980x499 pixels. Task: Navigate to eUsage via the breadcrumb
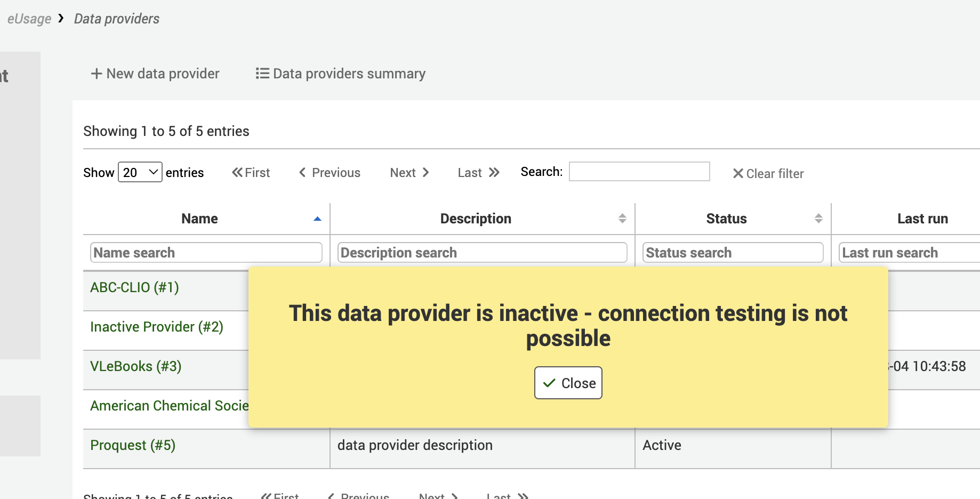point(29,19)
